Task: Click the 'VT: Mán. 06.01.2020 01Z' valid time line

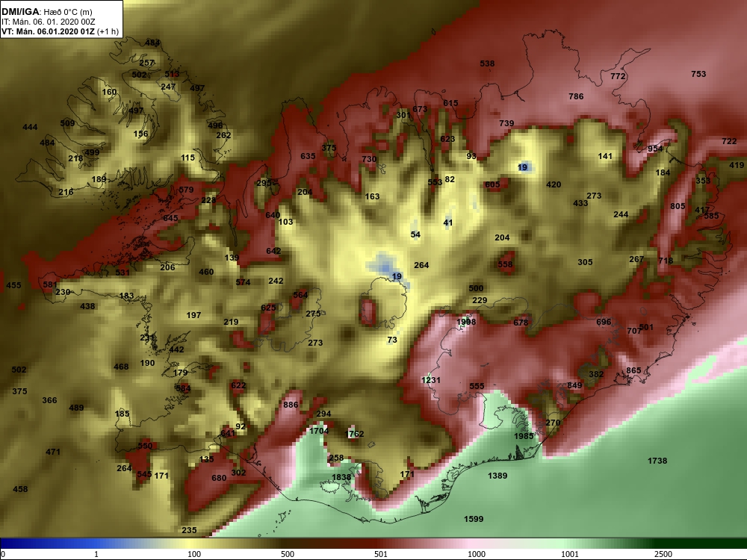Action: coord(49,31)
